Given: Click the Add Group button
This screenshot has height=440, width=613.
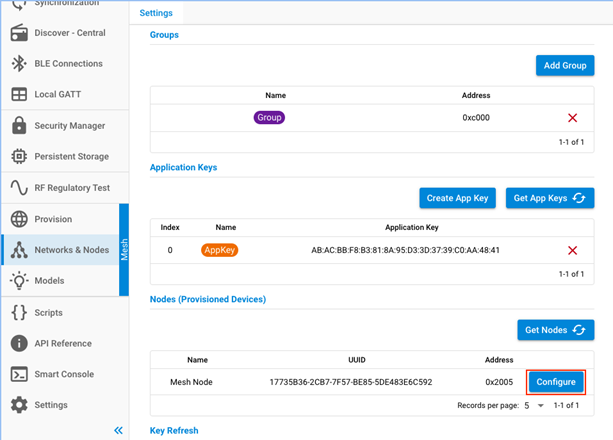Looking at the screenshot, I should [565, 65].
